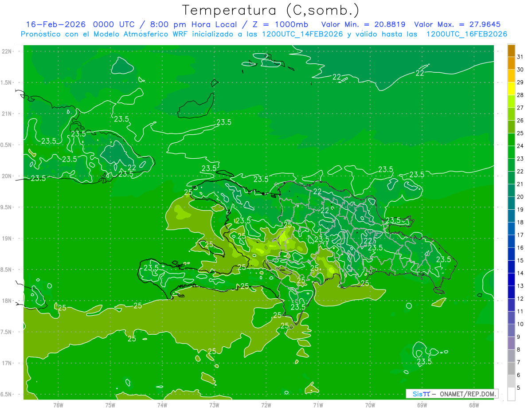Click the "68W" longitude label

pos(474,405)
